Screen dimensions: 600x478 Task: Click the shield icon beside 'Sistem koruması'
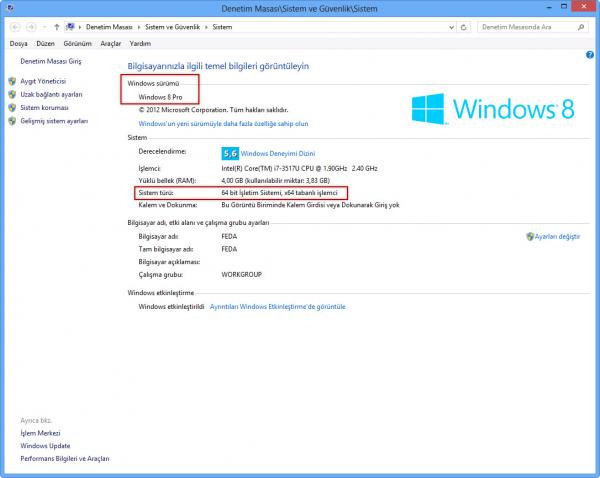pyautogui.click(x=12, y=108)
